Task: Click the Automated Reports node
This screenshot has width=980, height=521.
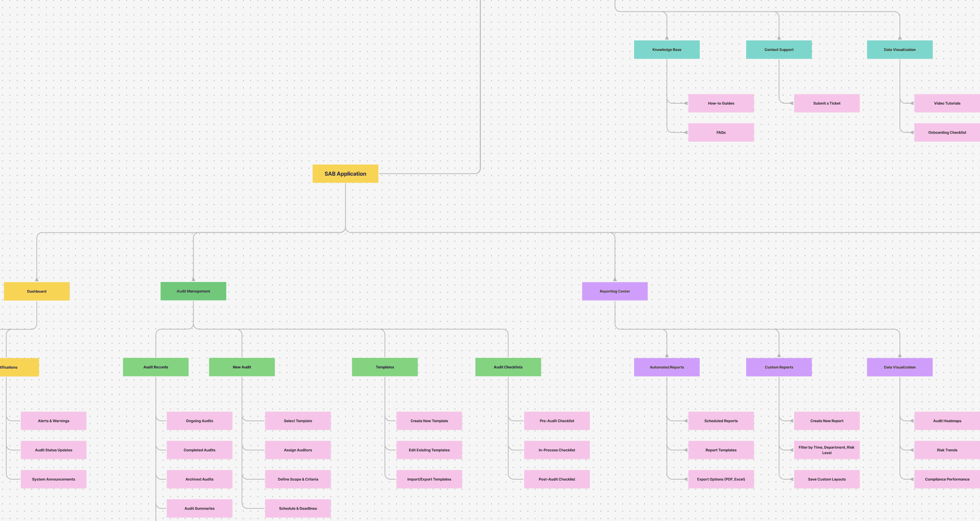Action: point(667,367)
